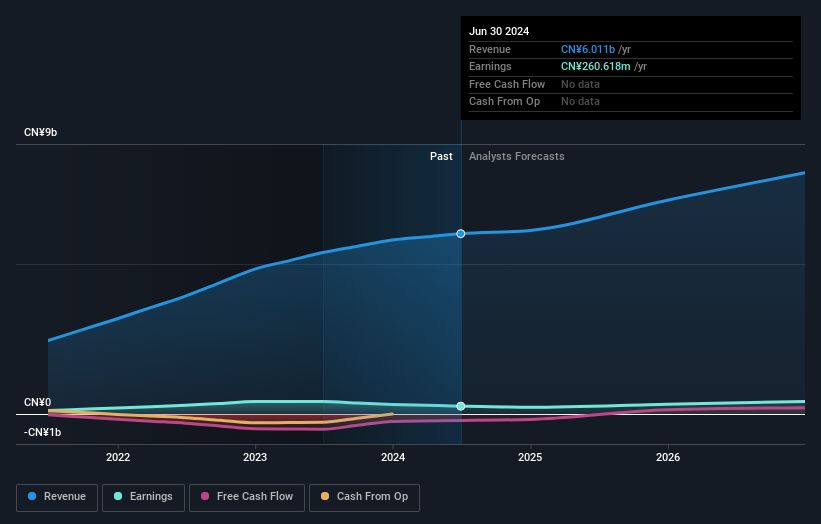Click the 2026 x-axis label
The height and width of the screenshot is (524, 821).
(x=668, y=457)
